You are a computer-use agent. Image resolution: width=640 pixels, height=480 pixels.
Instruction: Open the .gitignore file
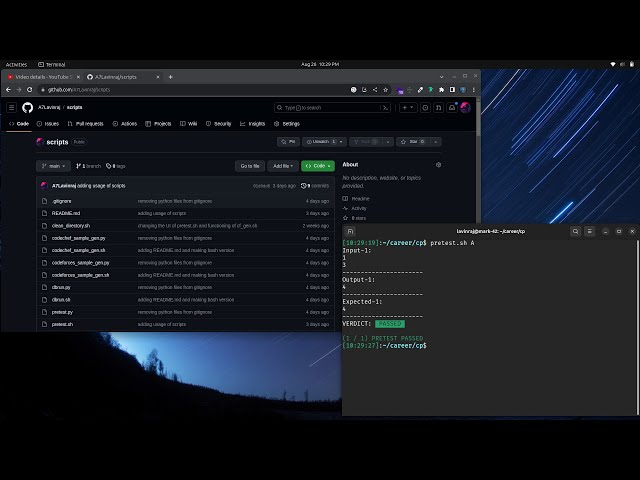pyautogui.click(x=62, y=201)
